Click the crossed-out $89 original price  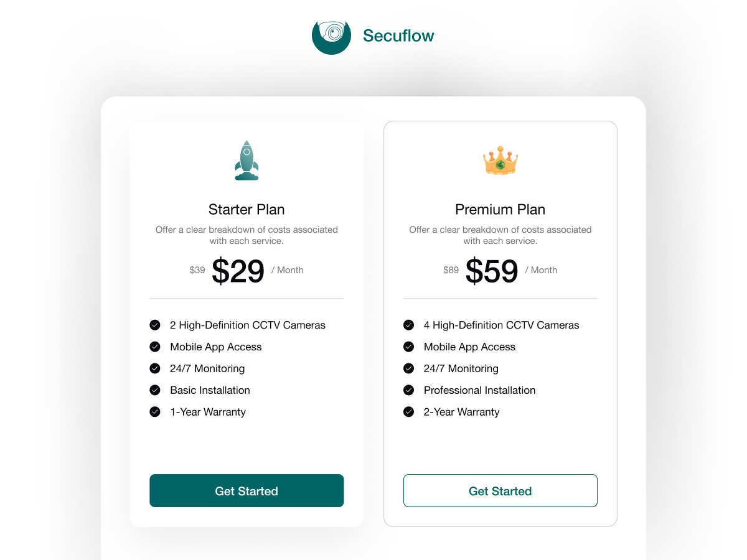[451, 270]
